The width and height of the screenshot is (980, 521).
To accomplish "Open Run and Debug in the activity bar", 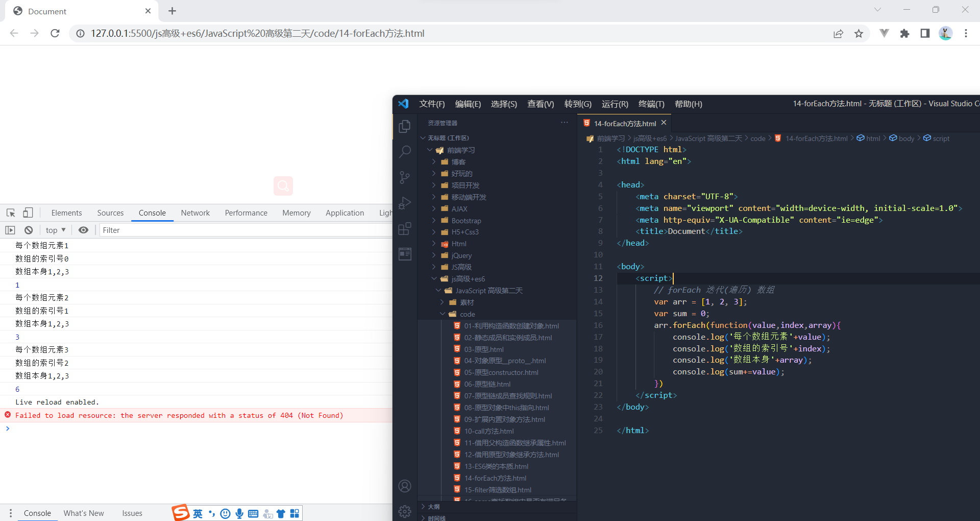I will (x=404, y=203).
